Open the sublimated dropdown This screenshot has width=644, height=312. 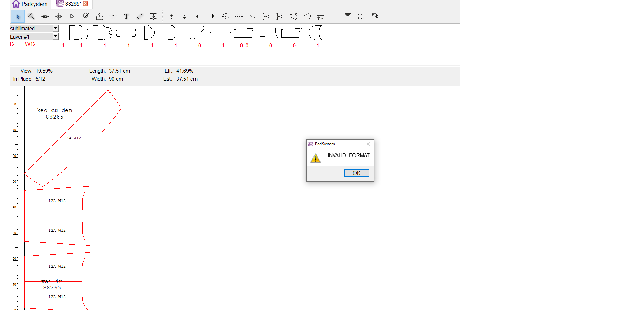coord(55,28)
